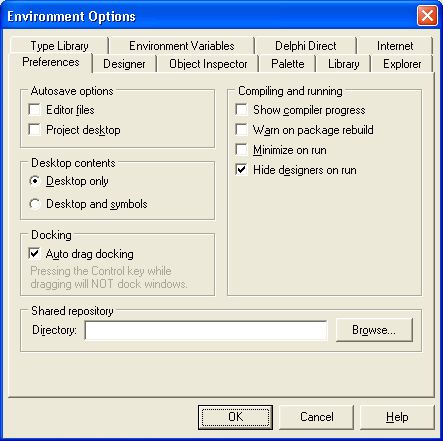Image resolution: width=443 pixels, height=441 pixels.
Task: Go to the Palette tab
Action: 288,64
